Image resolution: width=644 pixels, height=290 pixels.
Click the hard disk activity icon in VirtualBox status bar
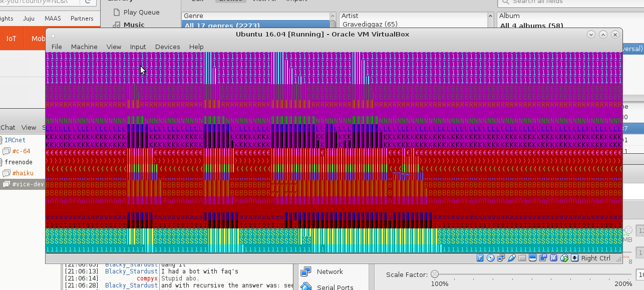(x=480, y=258)
